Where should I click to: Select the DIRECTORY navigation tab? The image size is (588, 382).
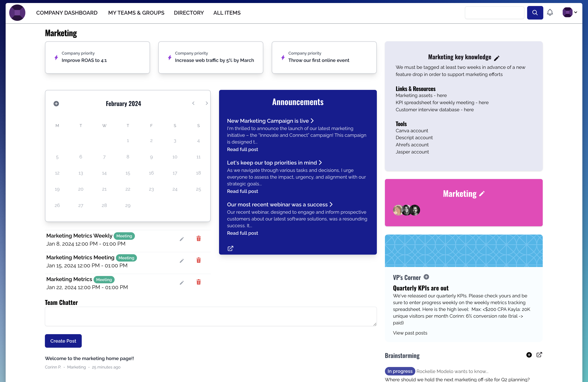tap(189, 13)
